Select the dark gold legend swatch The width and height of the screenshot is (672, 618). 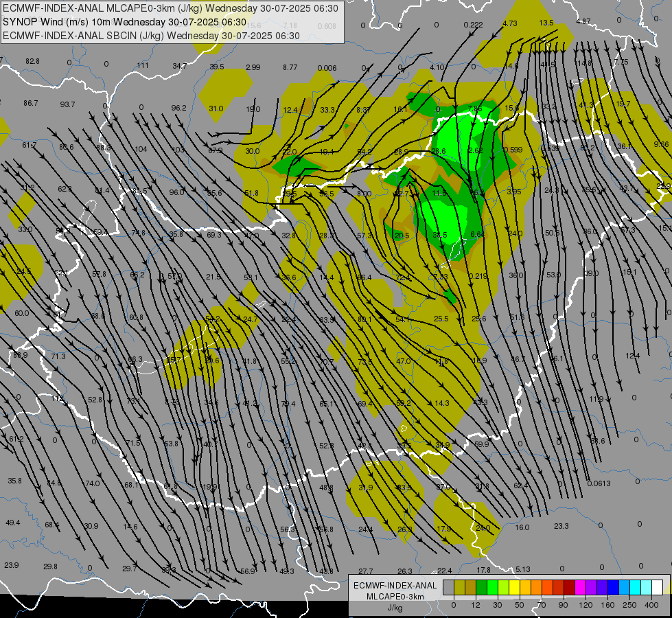pyautogui.click(x=471, y=588)
